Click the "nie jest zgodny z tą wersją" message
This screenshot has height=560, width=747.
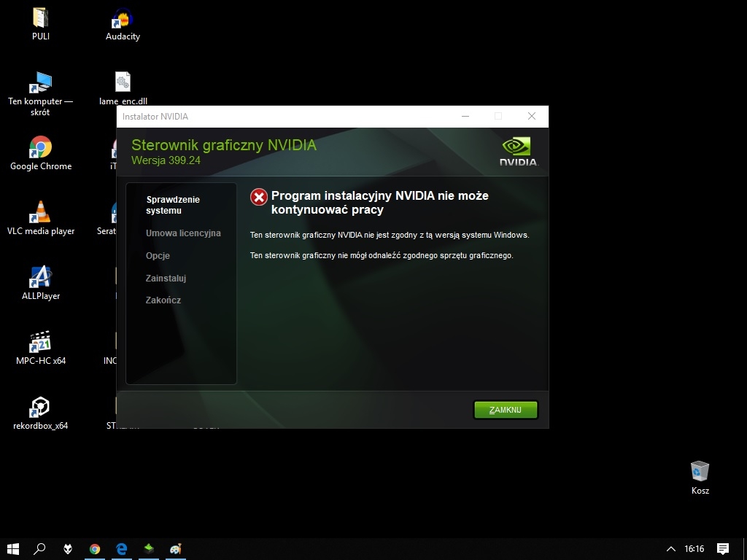(390, 235)
